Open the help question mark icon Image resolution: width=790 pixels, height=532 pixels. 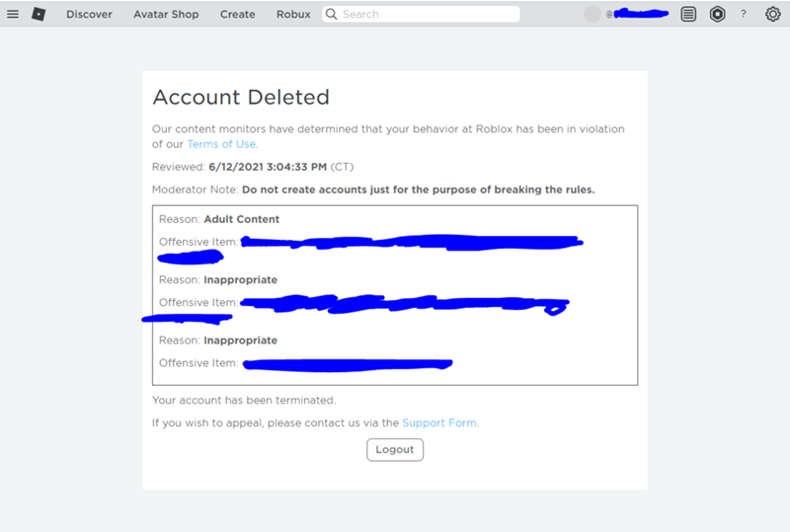(744, 15)
